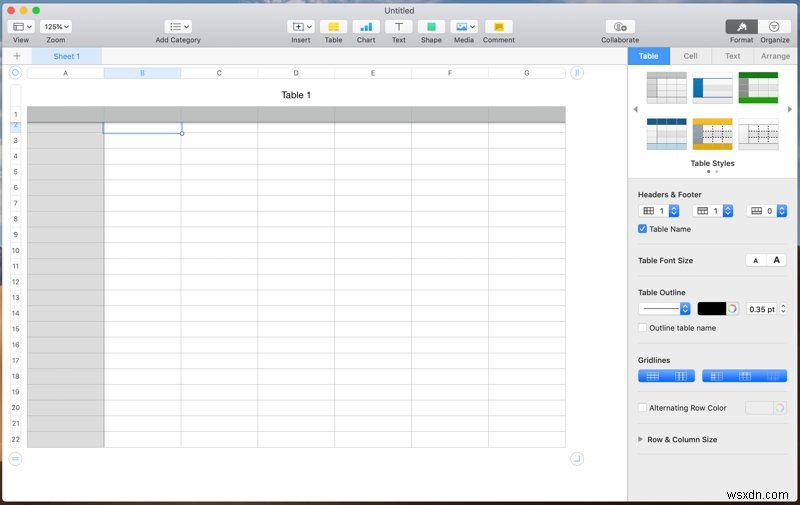This screenshot has height=505, width=800.
Task: Open the header columns count dropdown
Action: (x=659, y=211)
